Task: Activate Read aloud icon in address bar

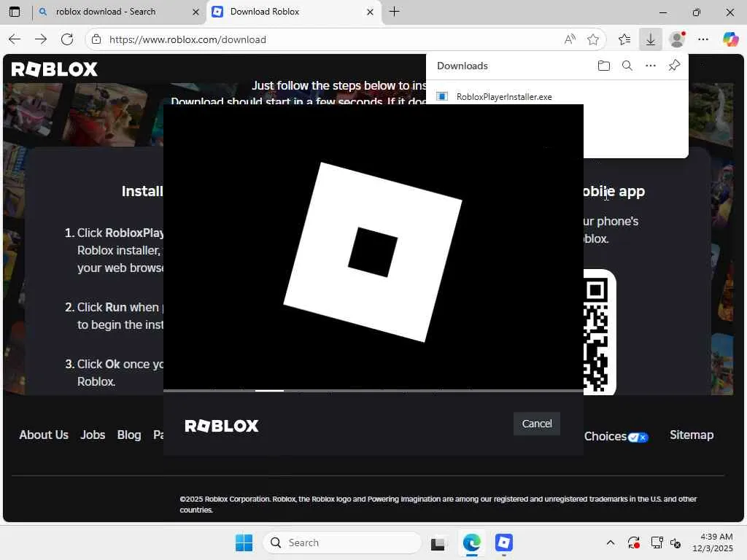Action: click(x=570, y=39)
